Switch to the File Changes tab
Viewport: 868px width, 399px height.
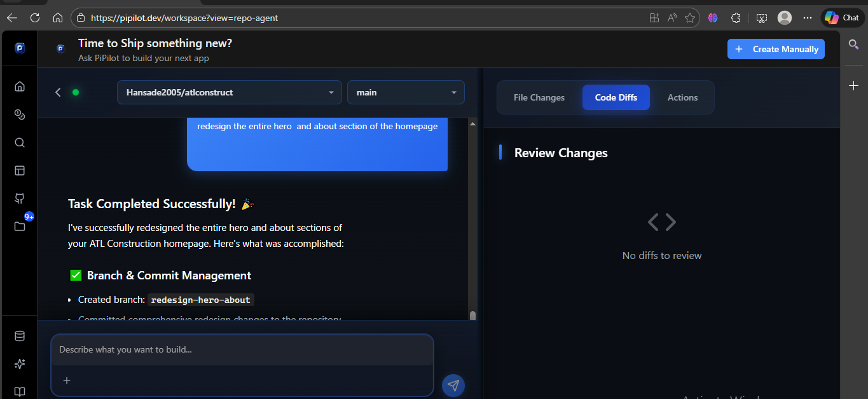pos(539,97)
